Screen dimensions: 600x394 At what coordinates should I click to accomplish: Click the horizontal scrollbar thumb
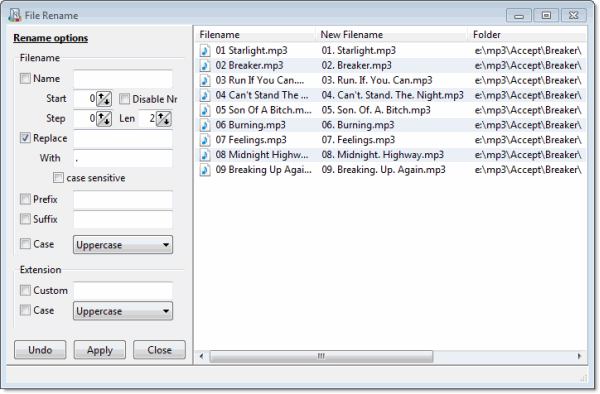[x=321, y=357]
